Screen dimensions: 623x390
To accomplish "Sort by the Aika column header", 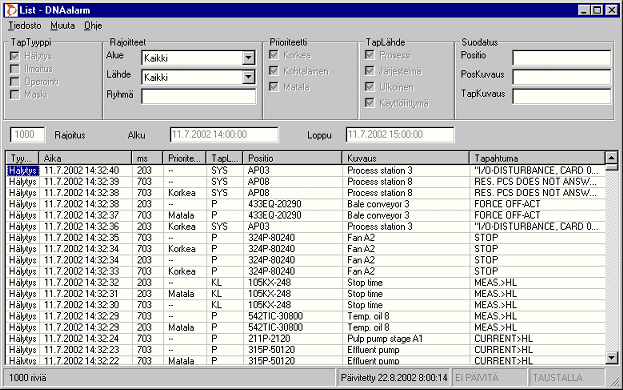I will 85,158.
